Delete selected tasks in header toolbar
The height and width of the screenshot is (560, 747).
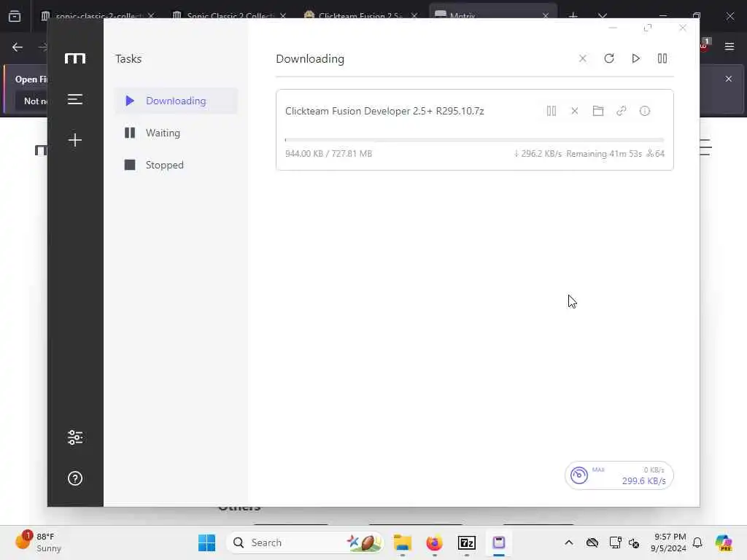pyautogui.click(x=582, y=58)
